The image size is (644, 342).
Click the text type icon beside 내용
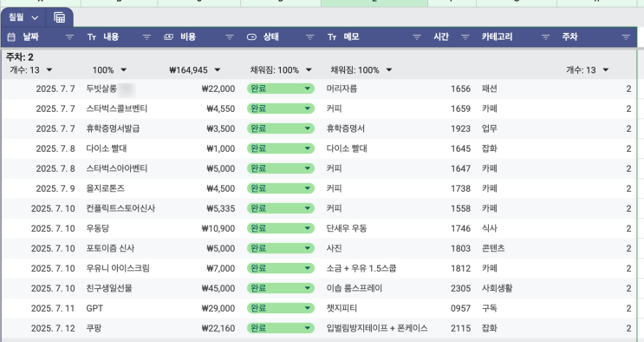[x=92, y=37]
